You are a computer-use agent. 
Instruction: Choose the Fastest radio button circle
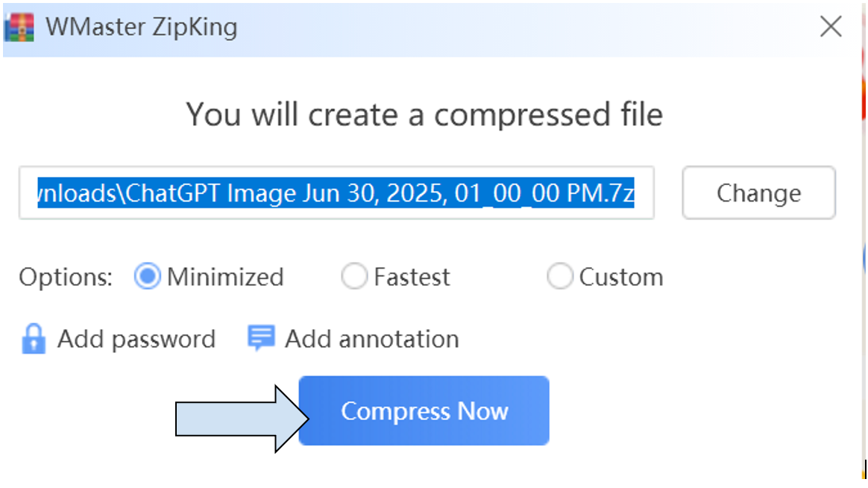point(354,278)
